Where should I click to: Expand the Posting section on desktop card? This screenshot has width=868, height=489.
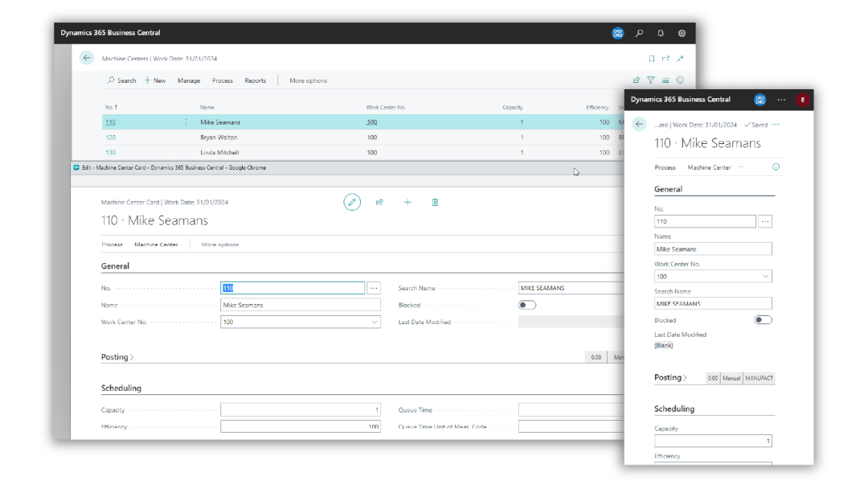click(x=117, y=357)
